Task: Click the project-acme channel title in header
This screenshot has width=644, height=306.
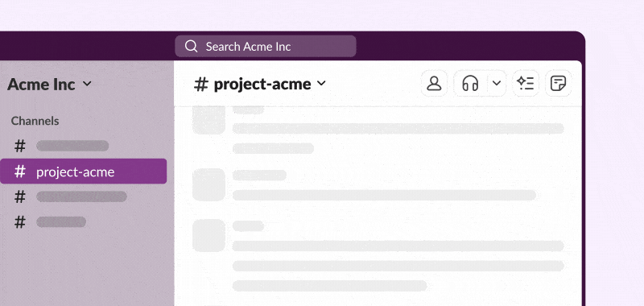Action: pyautogui.click(x=262, y=84)
